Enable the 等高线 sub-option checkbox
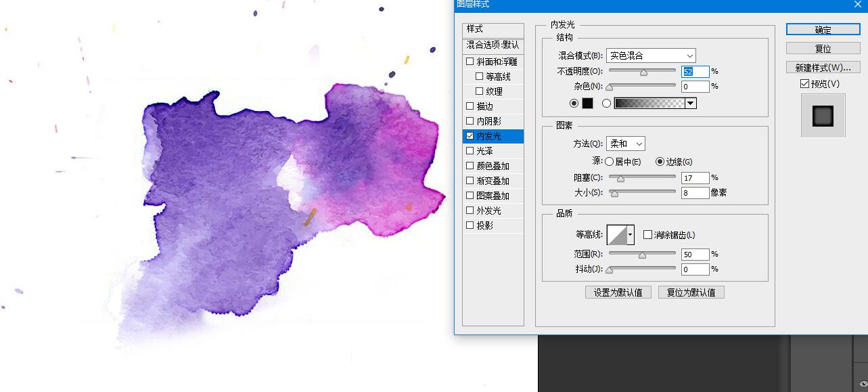Screen dimensions: 868x392 480,77
